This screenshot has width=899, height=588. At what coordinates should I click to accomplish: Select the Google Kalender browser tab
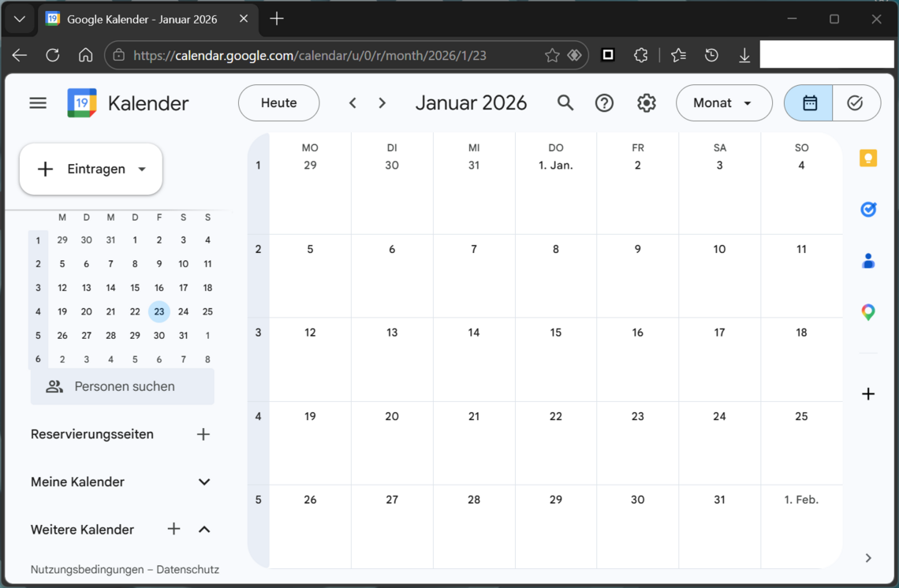142,19
